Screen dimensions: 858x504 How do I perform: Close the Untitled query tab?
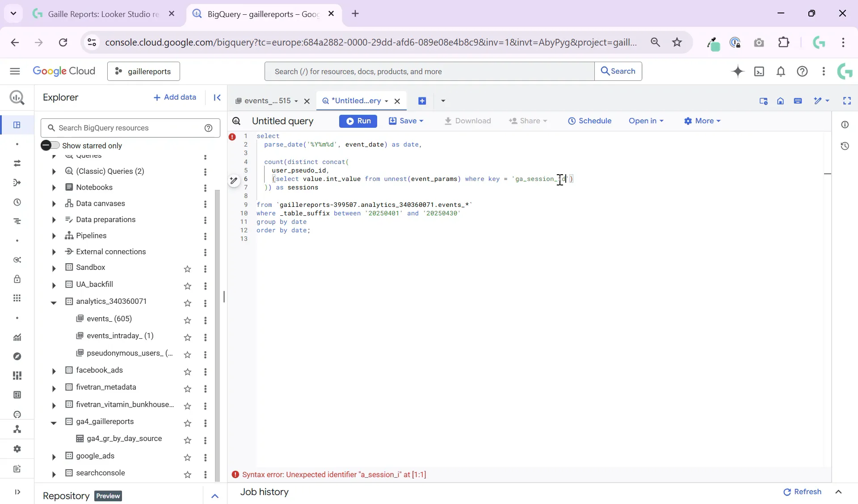coord(397,101)
